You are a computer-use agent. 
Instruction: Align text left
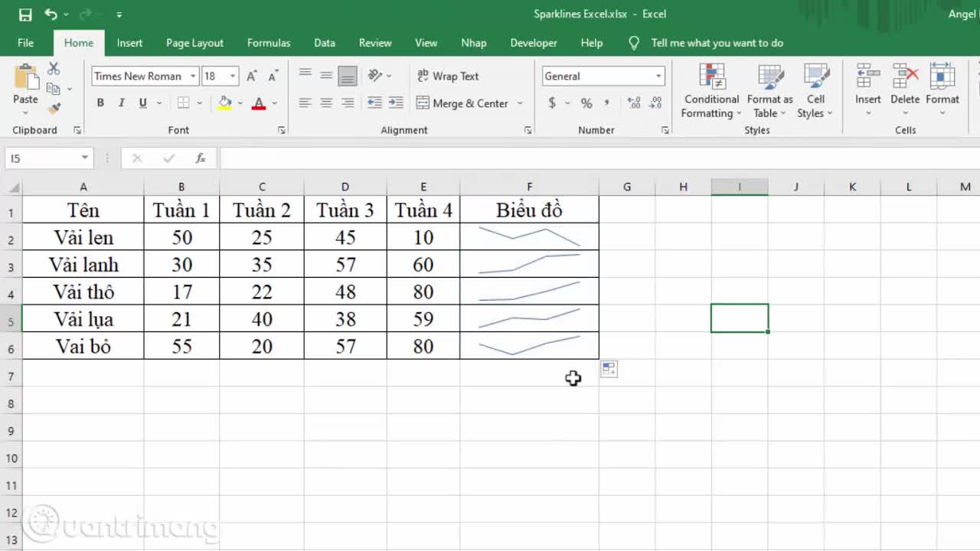pos(305,103)
